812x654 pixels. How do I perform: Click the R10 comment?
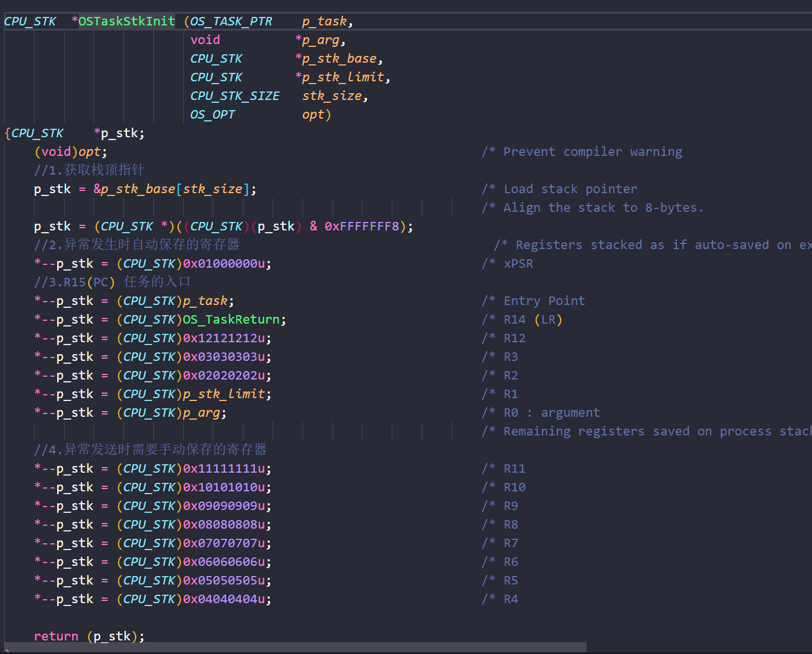coord(503,487)
